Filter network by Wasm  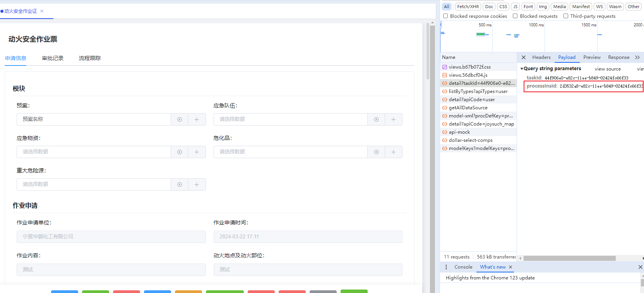pyautogui.click(x=615, y=7)
